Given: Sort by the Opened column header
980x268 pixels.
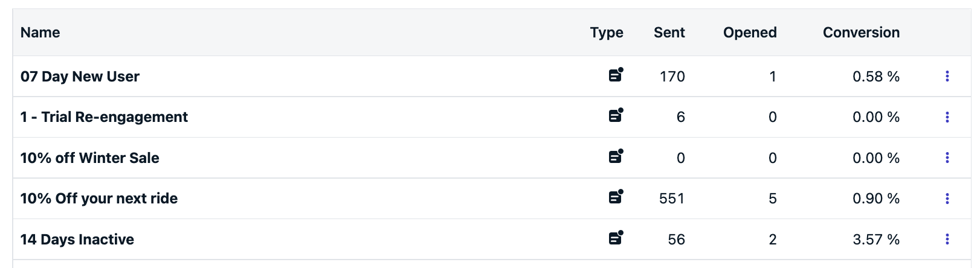Looking at the screenshot, I should (x=750, y=33).
